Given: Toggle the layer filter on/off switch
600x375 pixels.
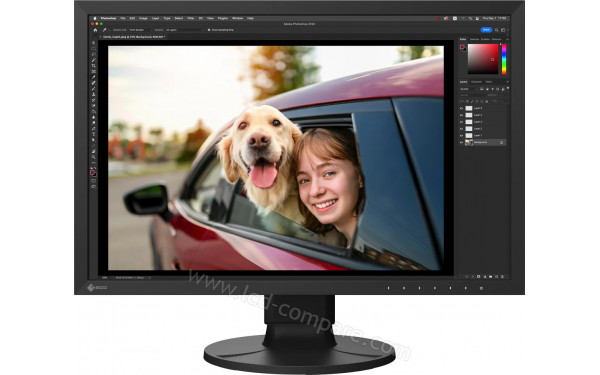Looking at the screenshot, I should pos(508,88).
